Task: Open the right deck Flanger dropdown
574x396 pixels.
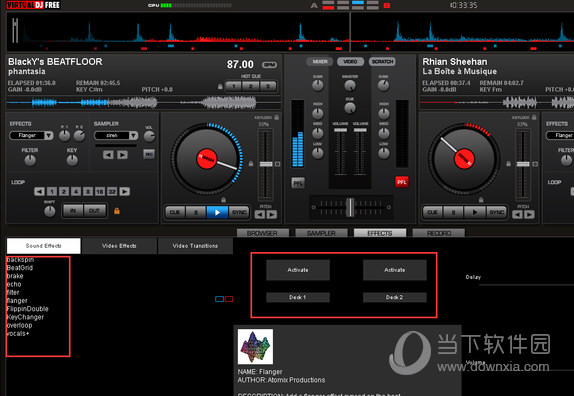Action: pos(560,135)
